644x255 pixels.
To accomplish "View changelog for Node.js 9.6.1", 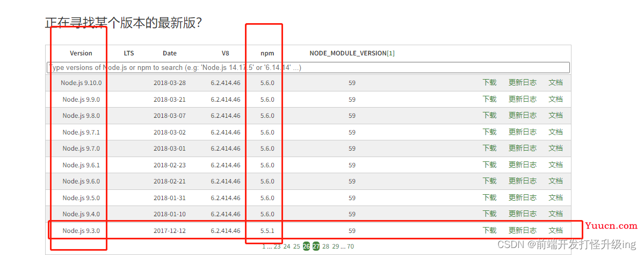I will pyautogui.click(x=523, y=165).
